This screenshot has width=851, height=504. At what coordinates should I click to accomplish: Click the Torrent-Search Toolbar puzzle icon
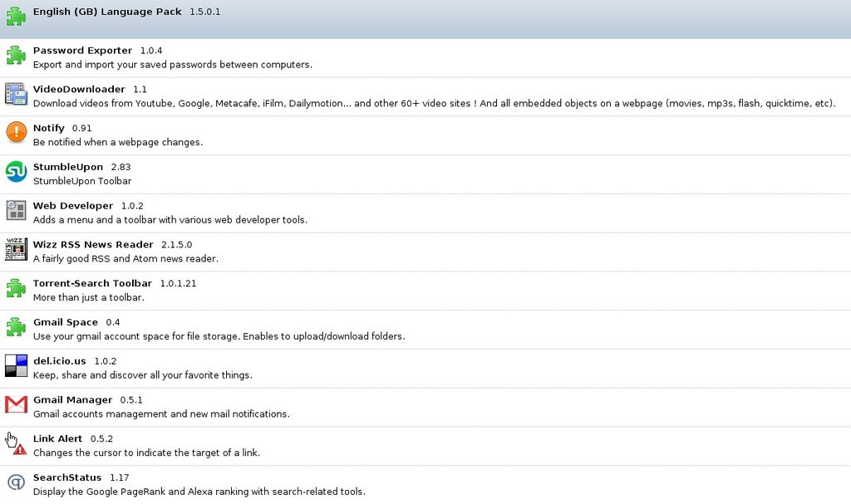click(x=16, y=288)
